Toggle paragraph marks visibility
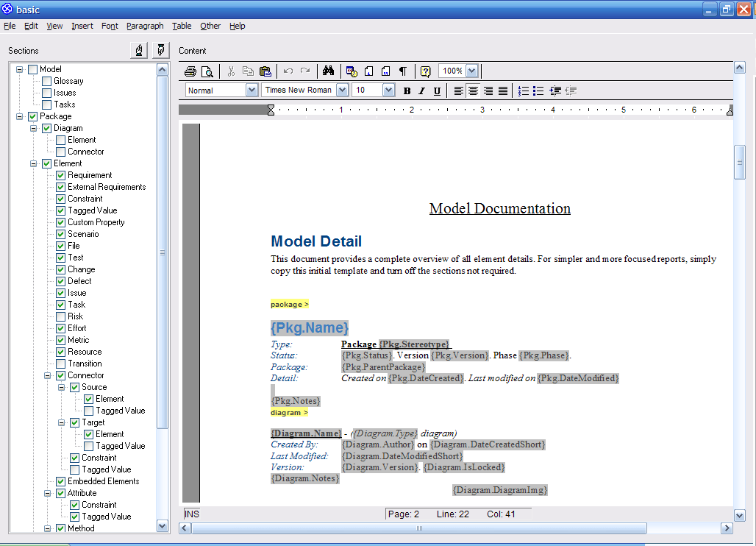Image resolution: width=756 pixels, height=546 pixels. point(402,71)
